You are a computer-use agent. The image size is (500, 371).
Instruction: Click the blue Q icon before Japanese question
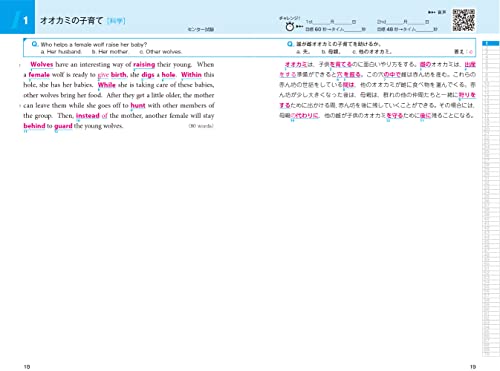point(290,44)
